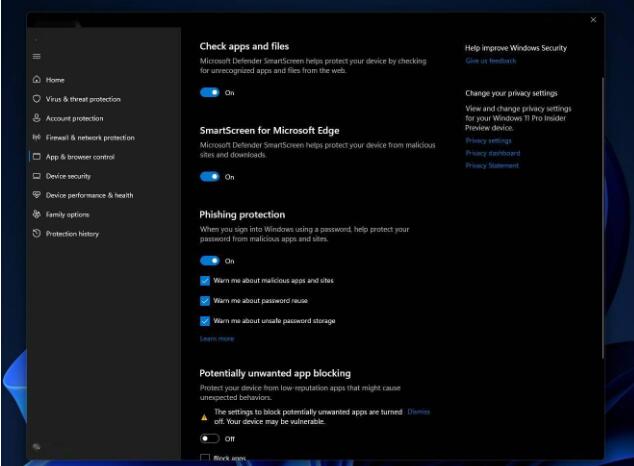The height and width of the screenshot is (466, 634).
Task: Open Settings gear at sidebar bottom
Action: 37,447
